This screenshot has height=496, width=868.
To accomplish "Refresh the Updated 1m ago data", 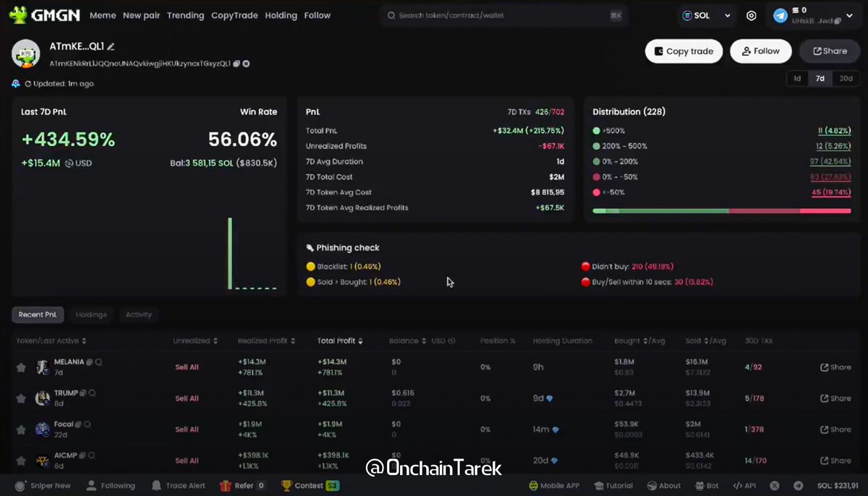I will pyautogui.click(x=28, y=84).
